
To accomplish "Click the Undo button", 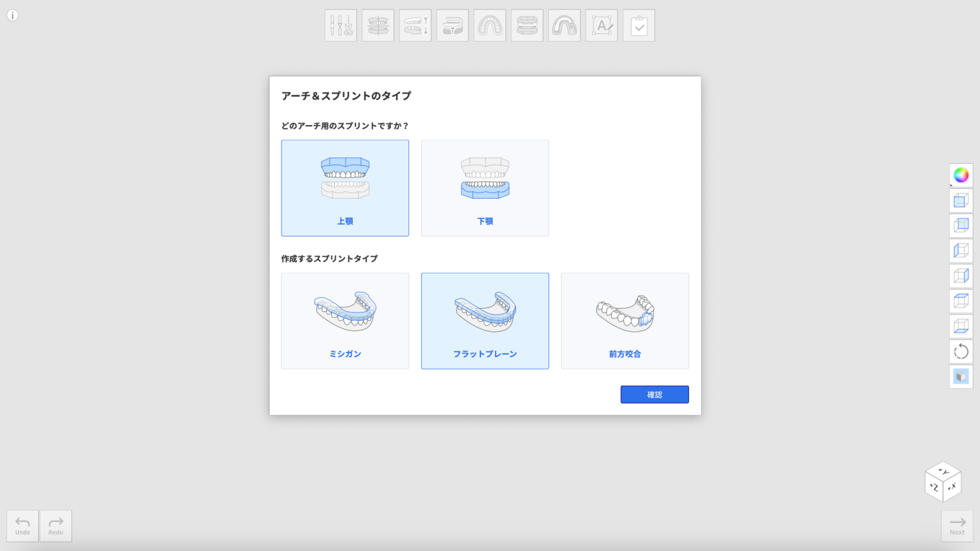I will tap(22, 525).
